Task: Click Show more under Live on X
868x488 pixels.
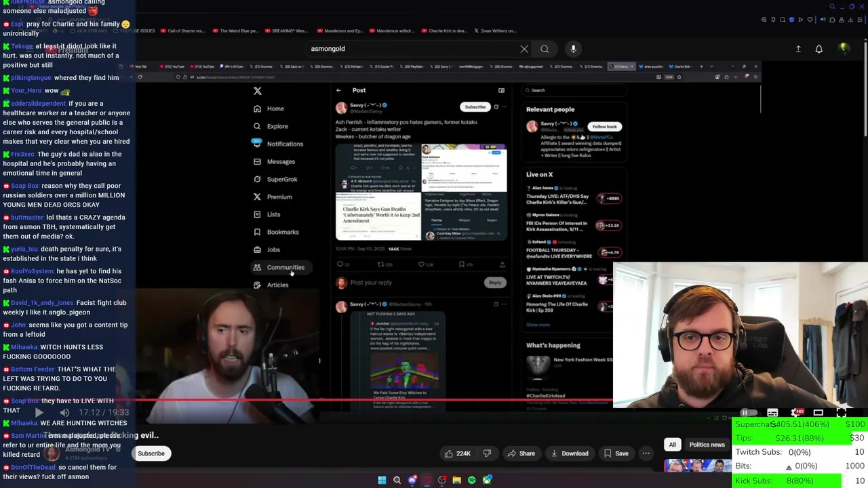Action: pyautogui.click(x=538, y=325)
